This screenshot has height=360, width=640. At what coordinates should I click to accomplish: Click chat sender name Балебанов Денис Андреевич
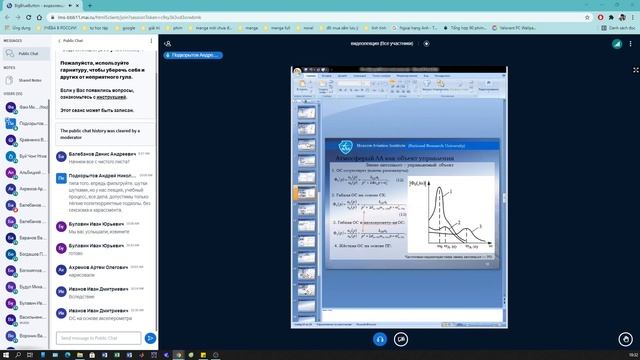pos(102,154)
